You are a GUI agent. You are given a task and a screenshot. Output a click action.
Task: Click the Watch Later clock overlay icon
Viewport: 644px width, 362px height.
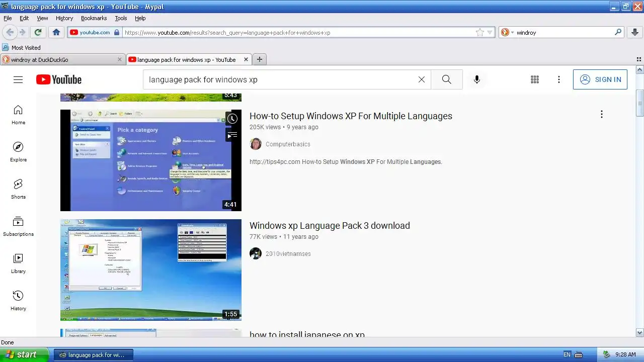point(232,119)
